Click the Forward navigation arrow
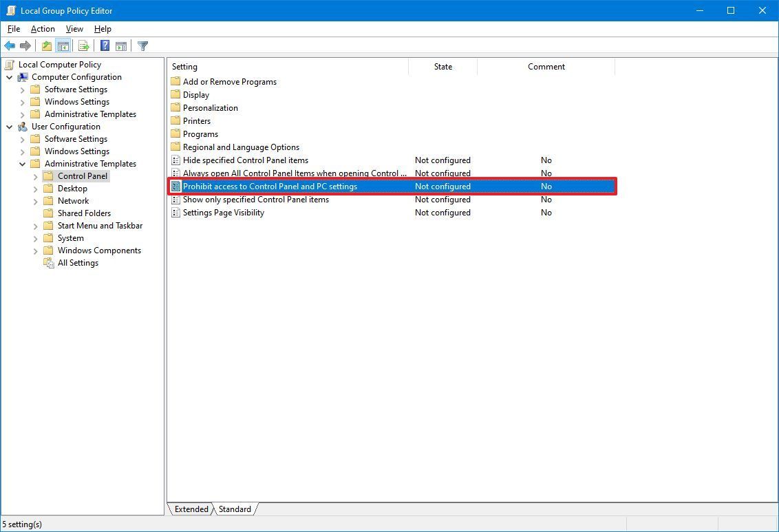This screenshot has width=779, height=532. (25, 45)
